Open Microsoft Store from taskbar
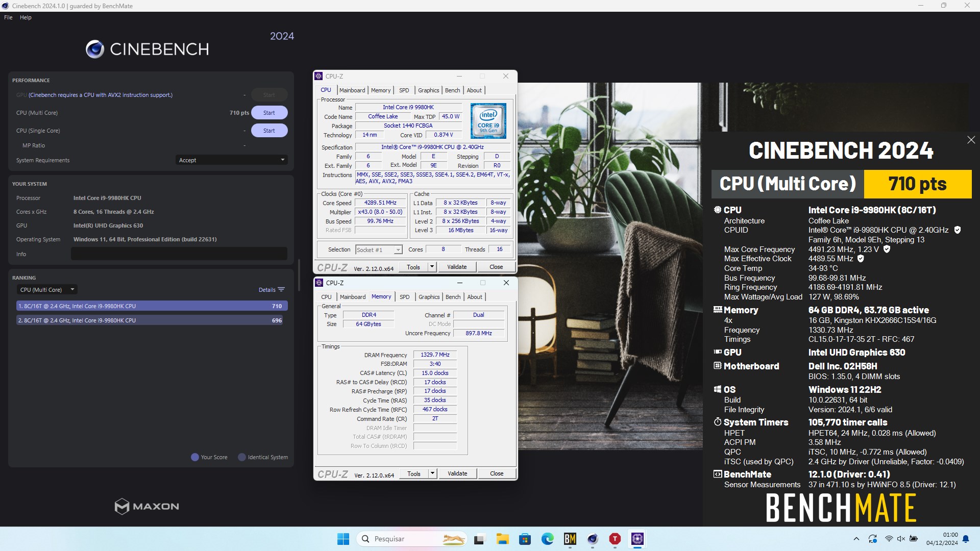 click(525, 539)
